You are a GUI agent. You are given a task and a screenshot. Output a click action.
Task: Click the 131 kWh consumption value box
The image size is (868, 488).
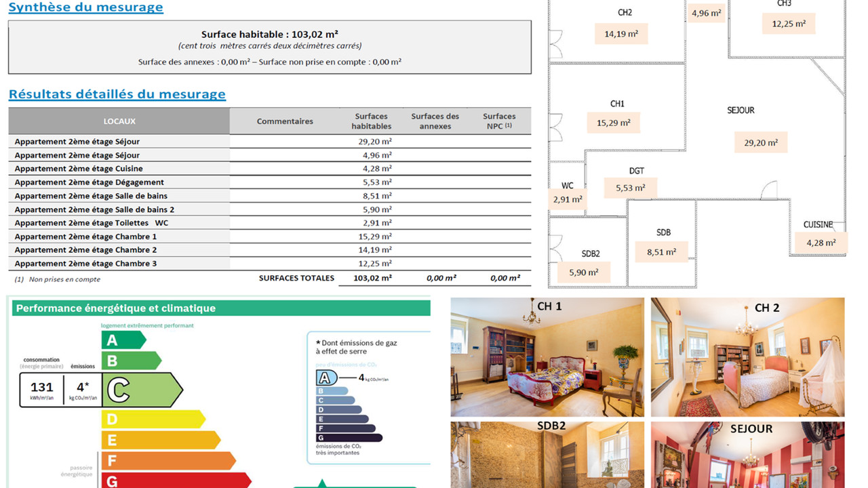[x=41, y=389]
